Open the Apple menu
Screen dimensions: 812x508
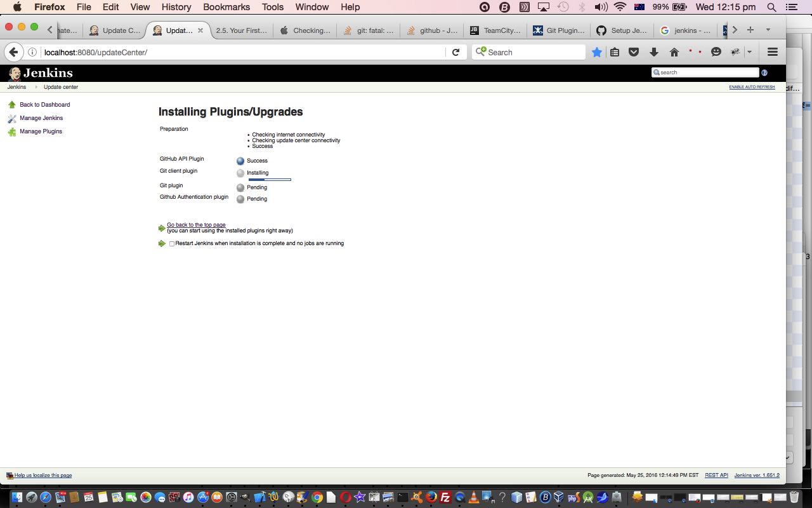(17, 7)
